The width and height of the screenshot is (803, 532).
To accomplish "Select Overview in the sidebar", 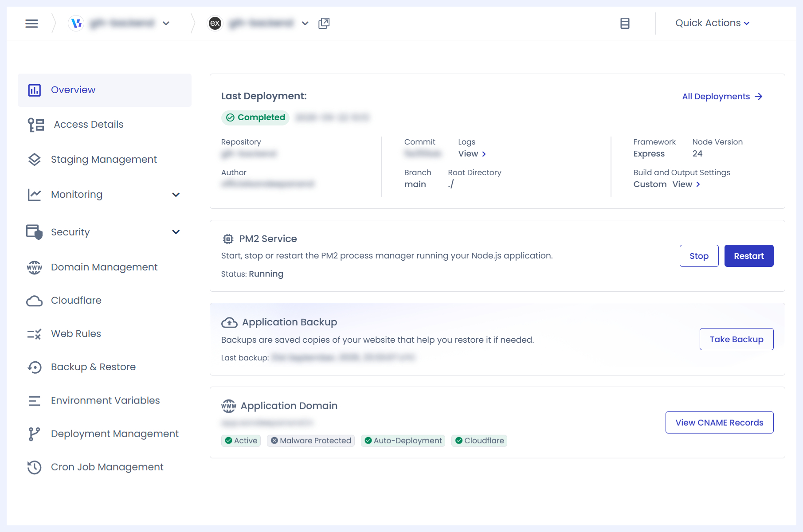I will click(x=105, y=90).
